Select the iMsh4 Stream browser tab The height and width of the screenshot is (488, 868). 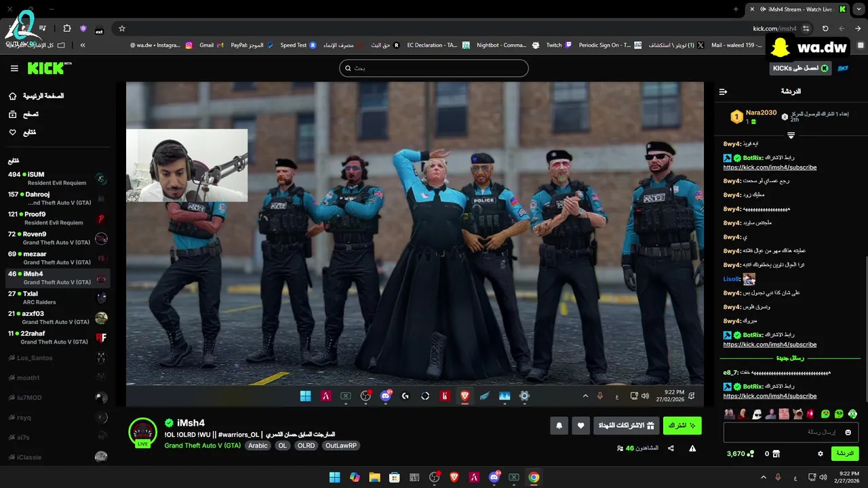pos(797,9)
